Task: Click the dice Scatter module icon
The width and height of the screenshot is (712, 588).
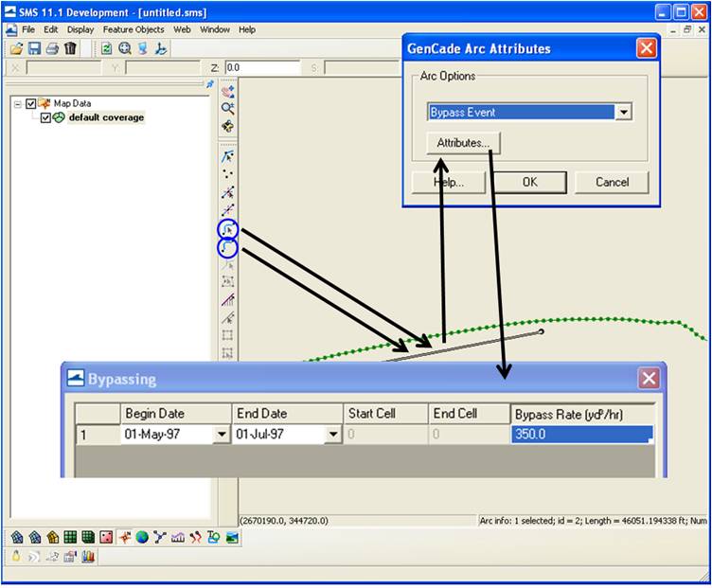Action: click(x=106, y=538)
